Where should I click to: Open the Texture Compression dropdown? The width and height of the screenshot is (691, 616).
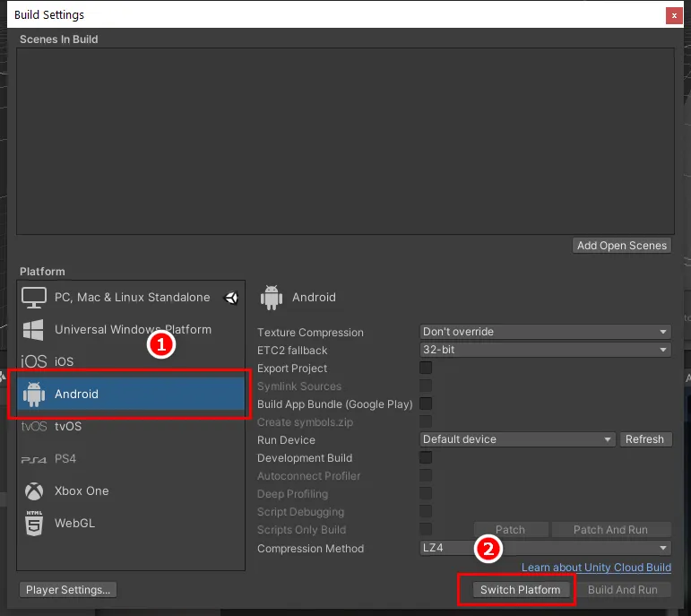545,332
